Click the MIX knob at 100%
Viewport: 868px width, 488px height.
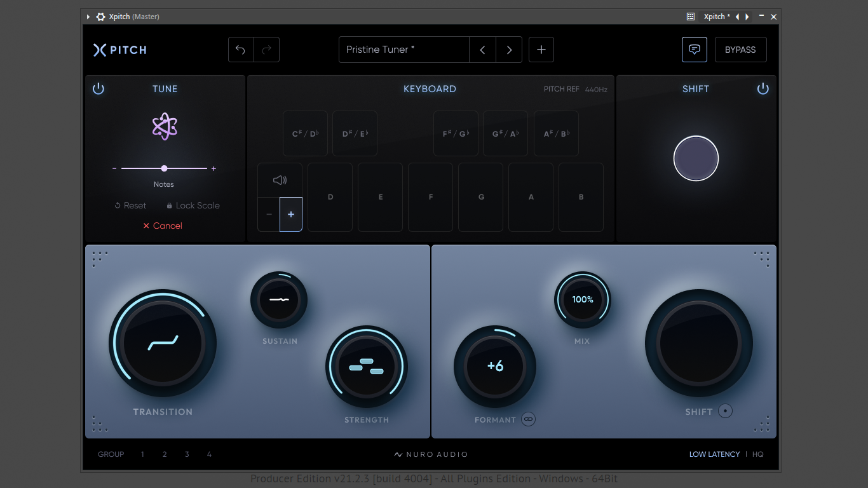(x=583, y=300)
